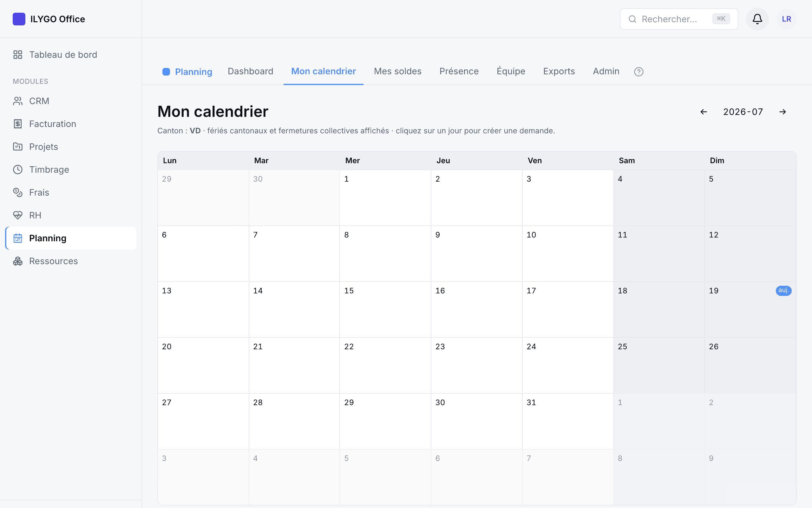
Task: Click the Planning calendar icon in sidebar
Action: click(18, 238)
